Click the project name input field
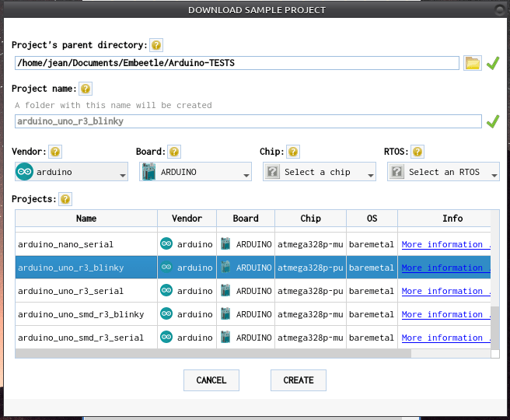Image resolution: width=510 pixels, height=420 pixels. coord(248,121)
